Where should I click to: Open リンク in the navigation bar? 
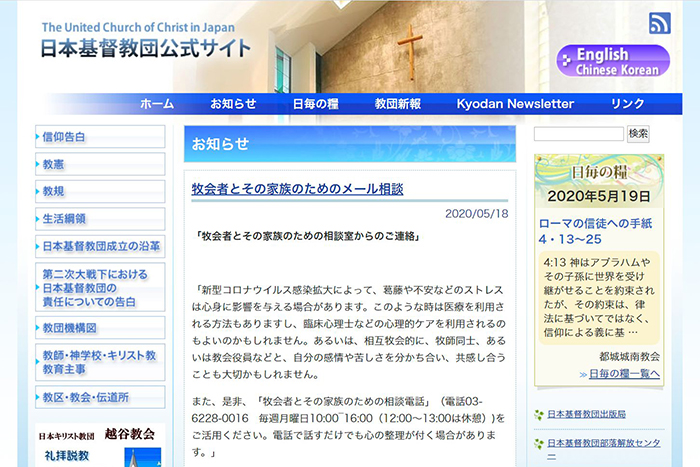click(x=627, y=104)
